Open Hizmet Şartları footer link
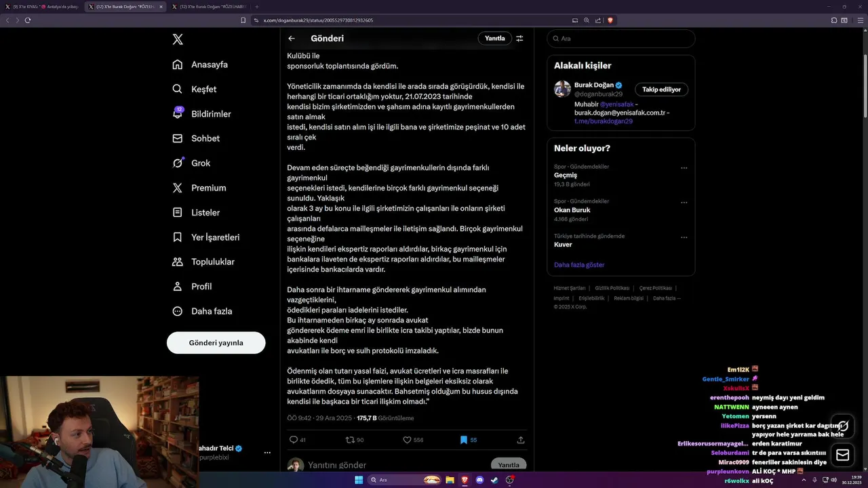This screenshot has width=868, height=488. (x=569, y=288)
